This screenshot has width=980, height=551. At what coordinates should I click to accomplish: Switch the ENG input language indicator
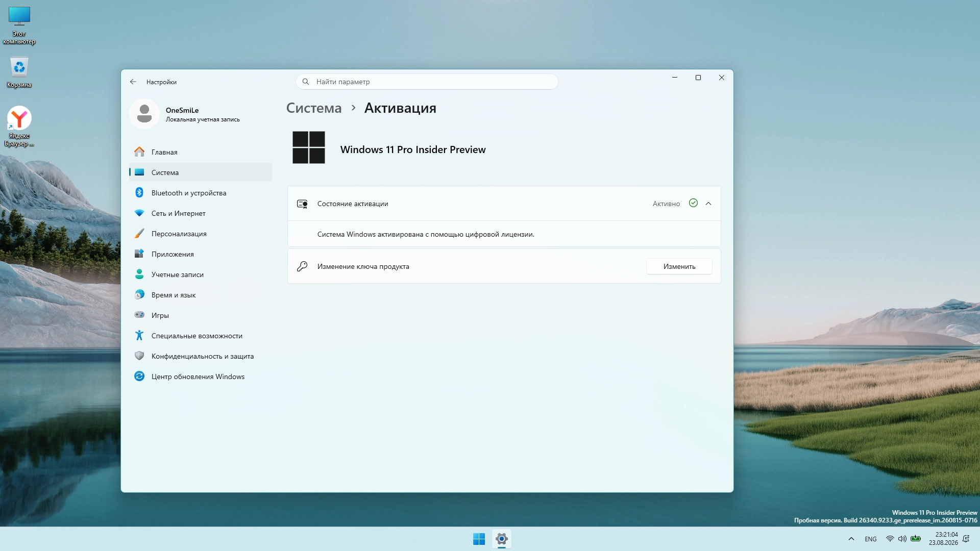pos(871,539)
